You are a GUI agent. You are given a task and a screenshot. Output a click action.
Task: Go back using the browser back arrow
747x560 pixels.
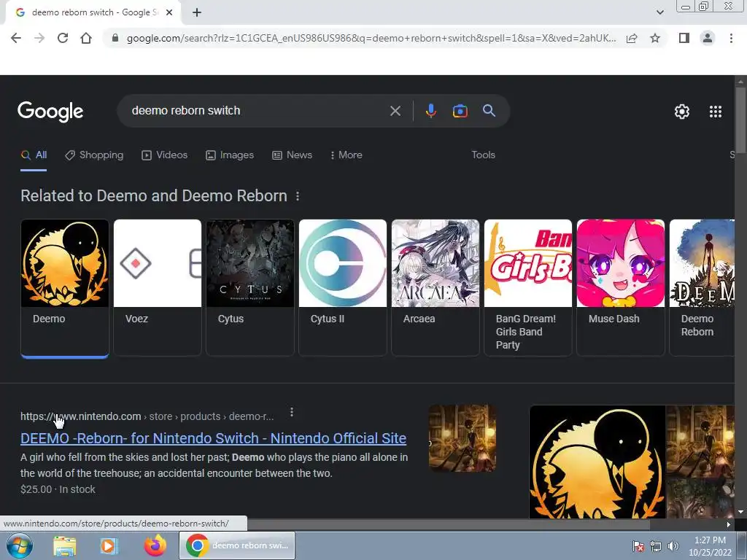16,38
